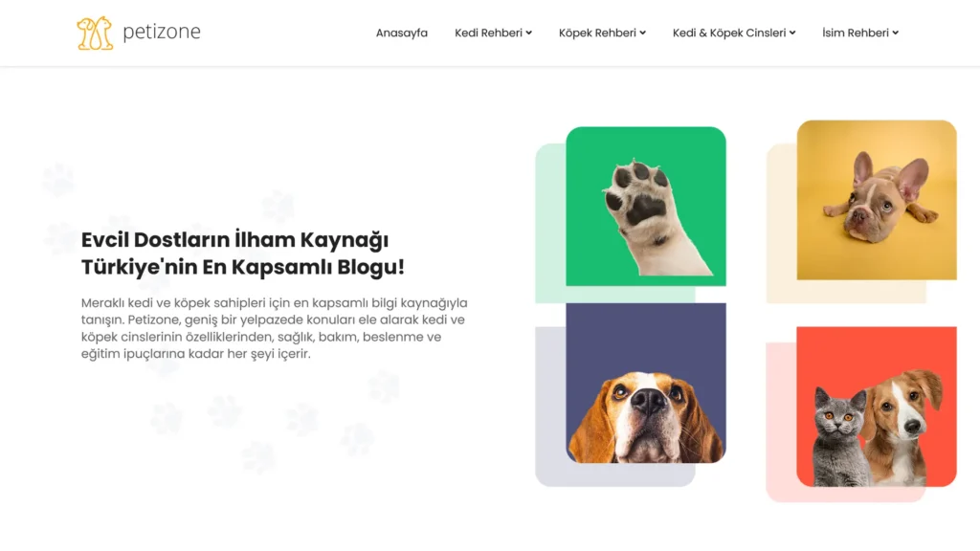Click the Petizone cat and dog logo icon

[94, 33]
